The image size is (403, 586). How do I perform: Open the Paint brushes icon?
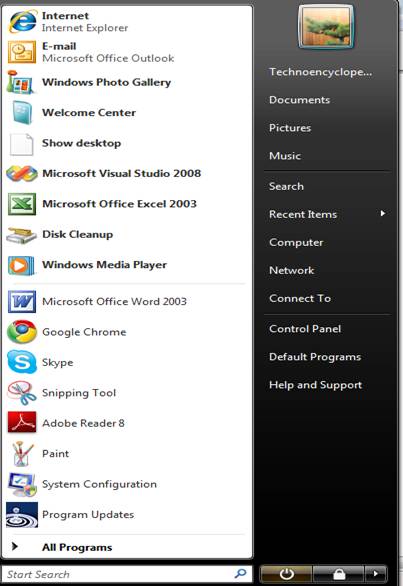coord(22,453)
